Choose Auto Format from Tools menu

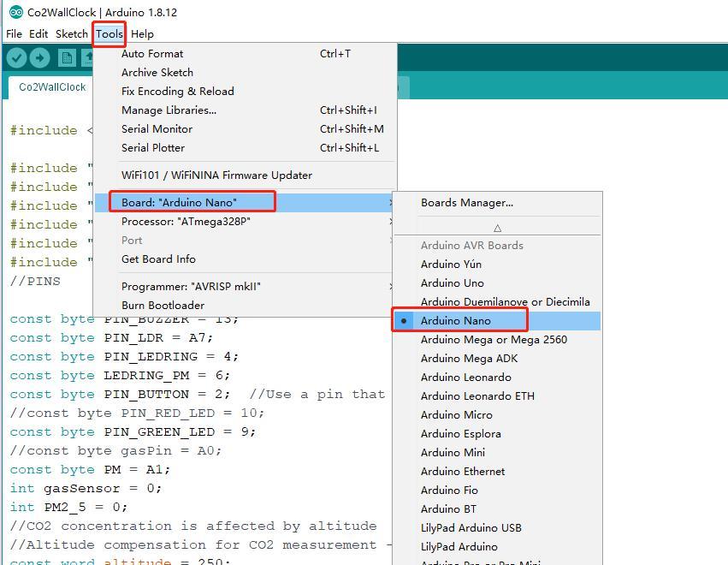[x=246, y=54]
